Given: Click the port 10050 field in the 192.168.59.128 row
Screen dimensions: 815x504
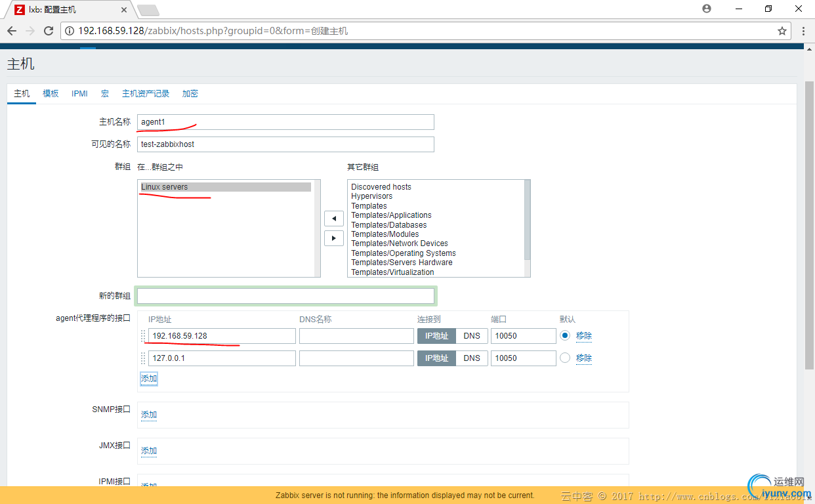Looking at the screenshot, I should tap(524, 336).
